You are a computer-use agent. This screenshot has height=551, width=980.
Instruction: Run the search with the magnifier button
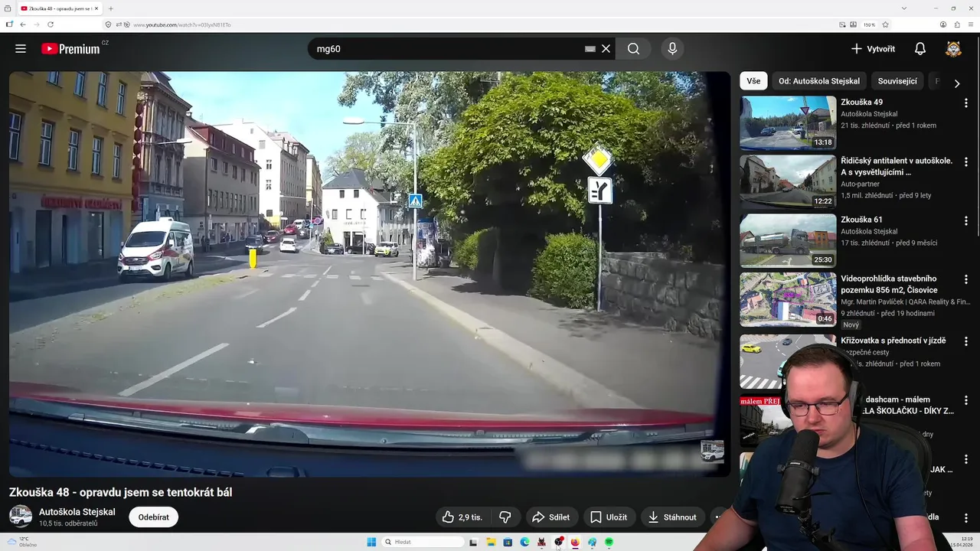(x=633, y=48)
